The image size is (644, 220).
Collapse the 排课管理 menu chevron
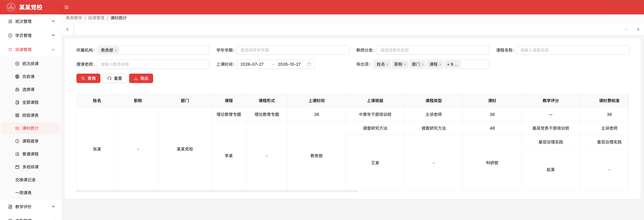coord(53,50)
